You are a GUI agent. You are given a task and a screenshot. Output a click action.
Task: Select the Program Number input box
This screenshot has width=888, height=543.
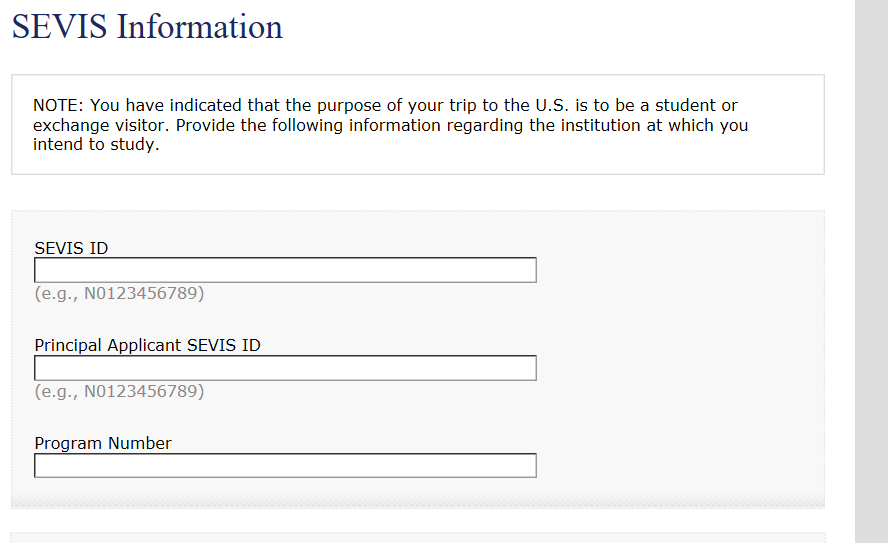click(x=285, y=466)
